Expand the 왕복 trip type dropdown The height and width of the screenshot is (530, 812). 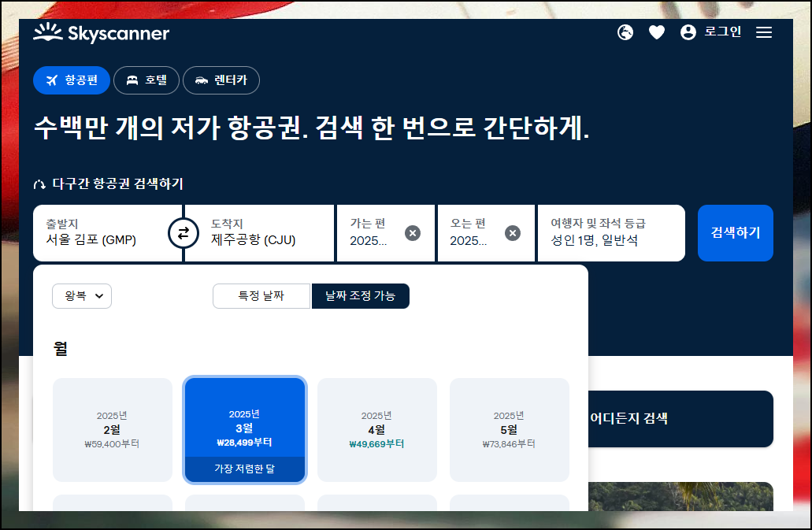click(x=82, y=296)
